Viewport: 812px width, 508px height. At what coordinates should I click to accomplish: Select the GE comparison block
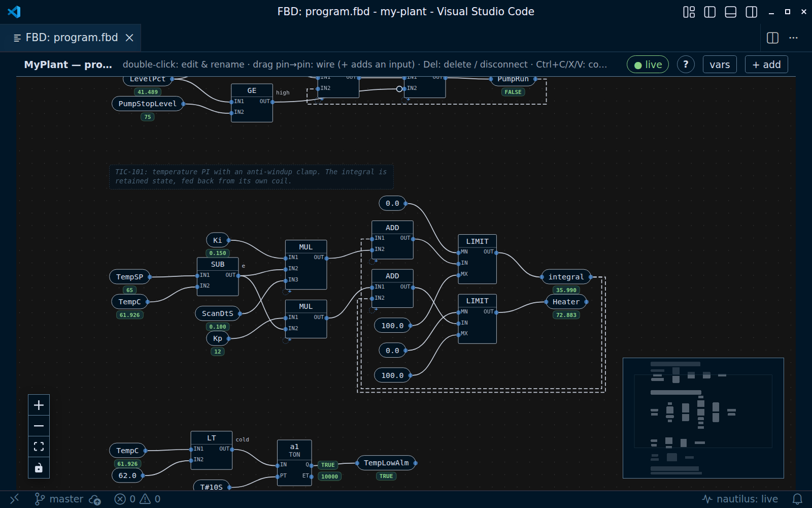[252, 103]
